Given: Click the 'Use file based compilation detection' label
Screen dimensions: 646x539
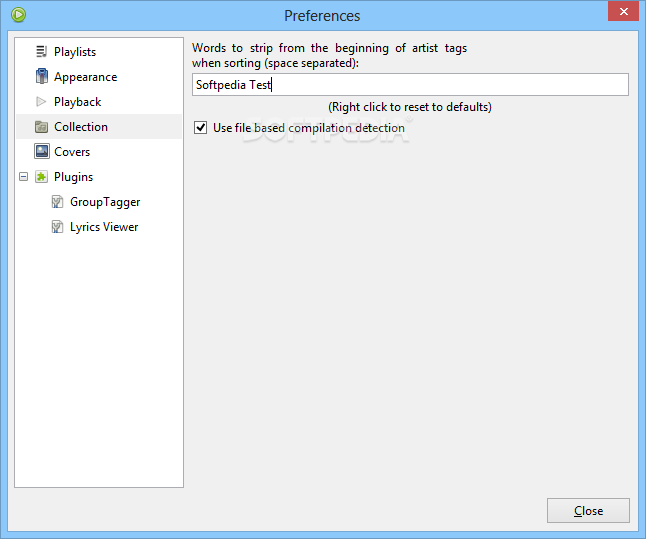Looking at the screenshot, I should pyautogui.click(x=309, y=128).
